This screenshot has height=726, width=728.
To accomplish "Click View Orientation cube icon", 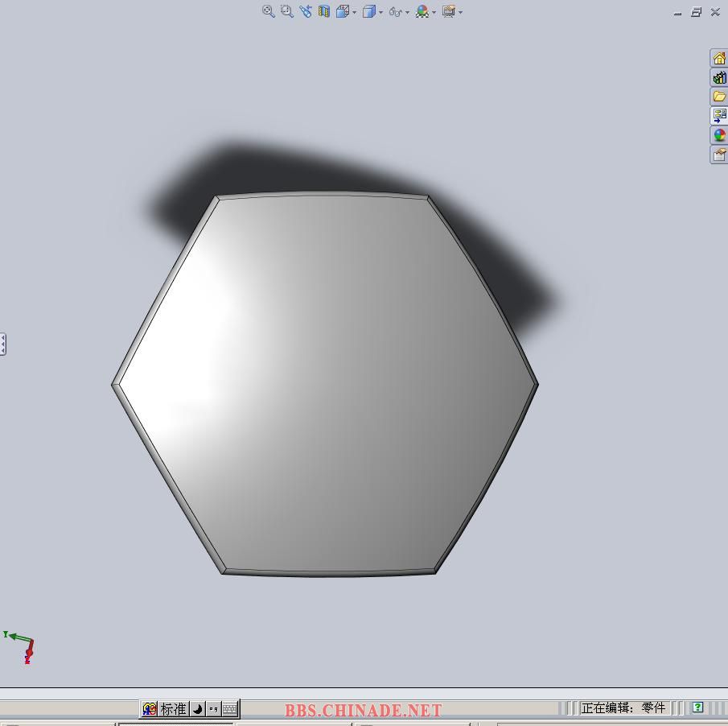I will tap(343, 11).
